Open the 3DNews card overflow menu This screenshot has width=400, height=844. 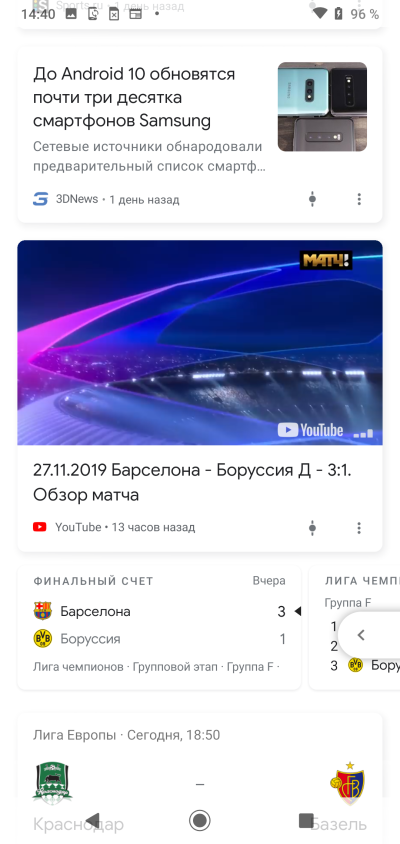point(359,199)
